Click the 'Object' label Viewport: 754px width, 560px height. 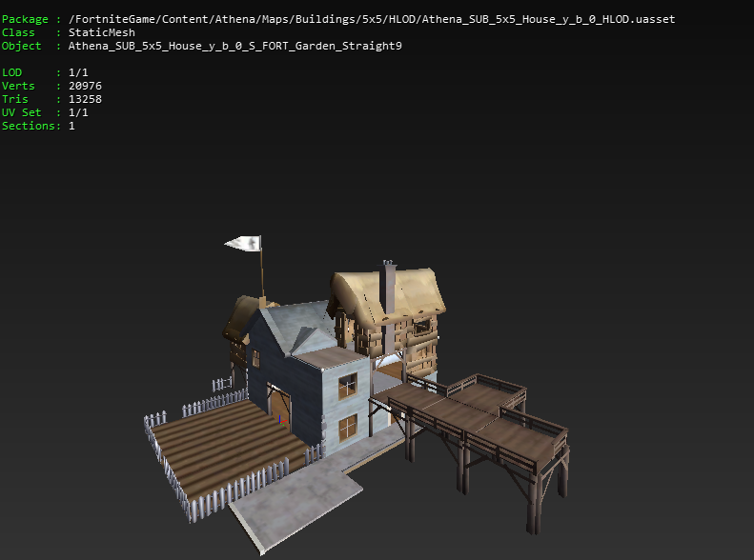(22, 46)
